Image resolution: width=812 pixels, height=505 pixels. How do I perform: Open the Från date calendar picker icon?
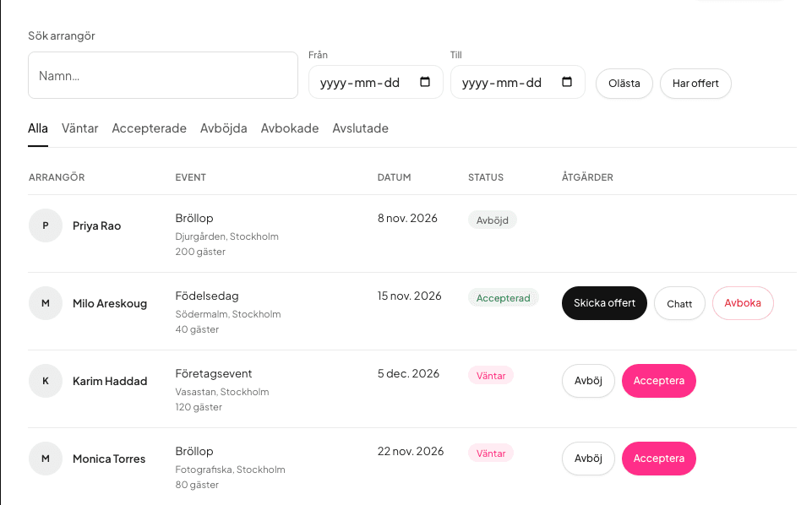click(x=425, y=82)
